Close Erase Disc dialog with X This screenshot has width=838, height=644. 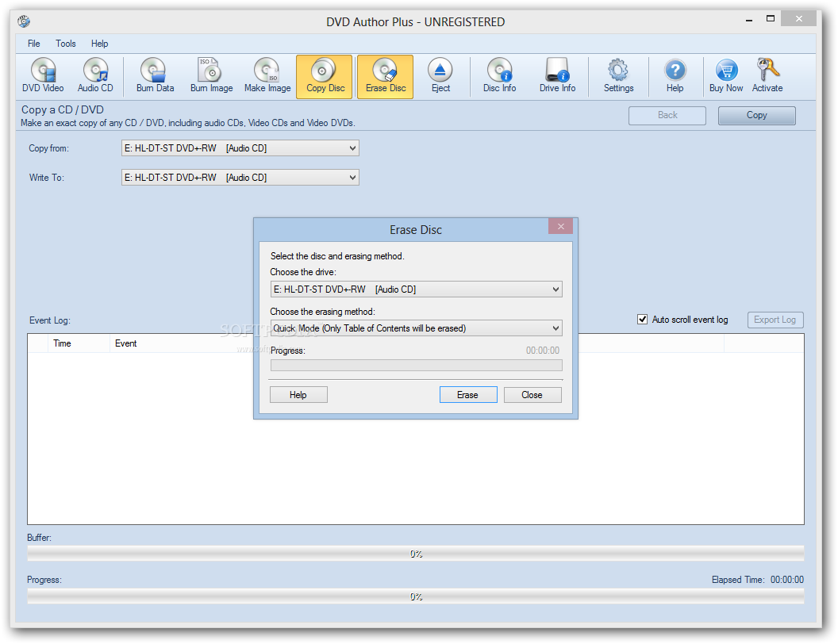(x=560, y=226)
